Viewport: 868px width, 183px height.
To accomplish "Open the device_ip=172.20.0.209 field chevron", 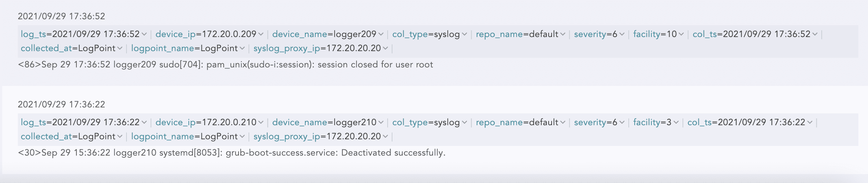I will pyautogui.click(x=261, y=34).
